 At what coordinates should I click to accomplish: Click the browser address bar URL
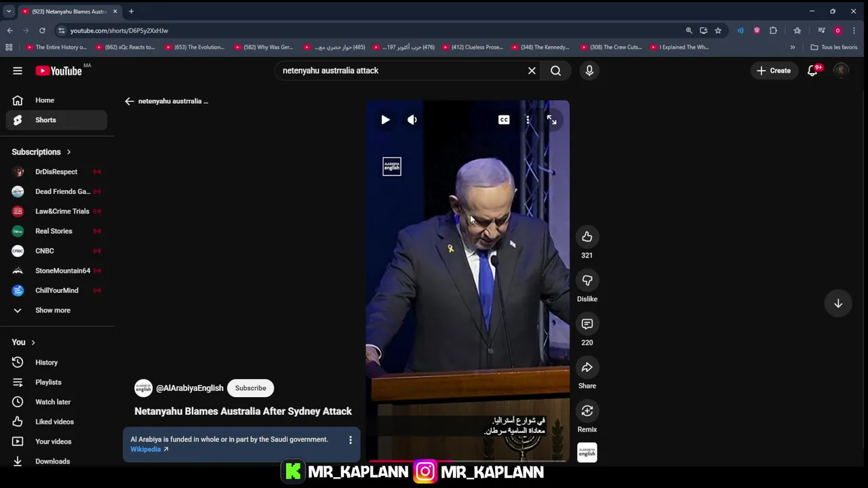119,30
